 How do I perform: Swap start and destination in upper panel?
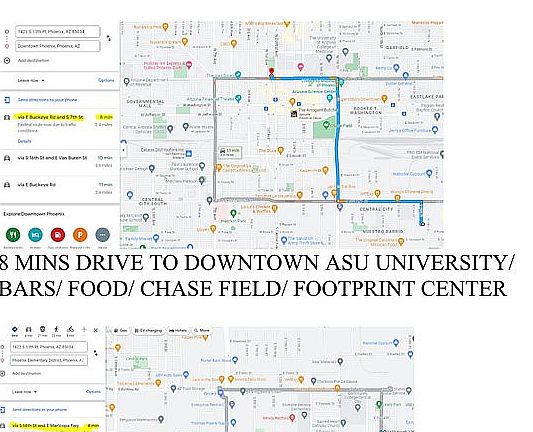[108, 38]
